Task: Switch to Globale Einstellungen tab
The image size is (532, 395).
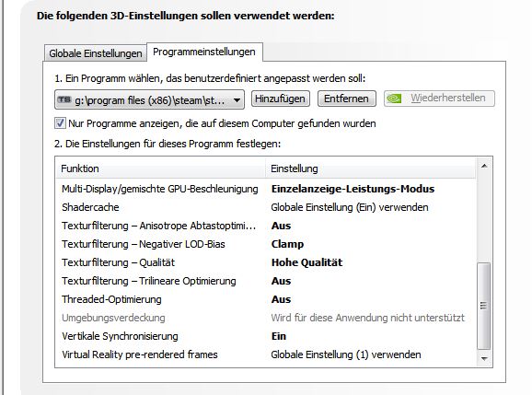Action: click(x=96, y=53)
